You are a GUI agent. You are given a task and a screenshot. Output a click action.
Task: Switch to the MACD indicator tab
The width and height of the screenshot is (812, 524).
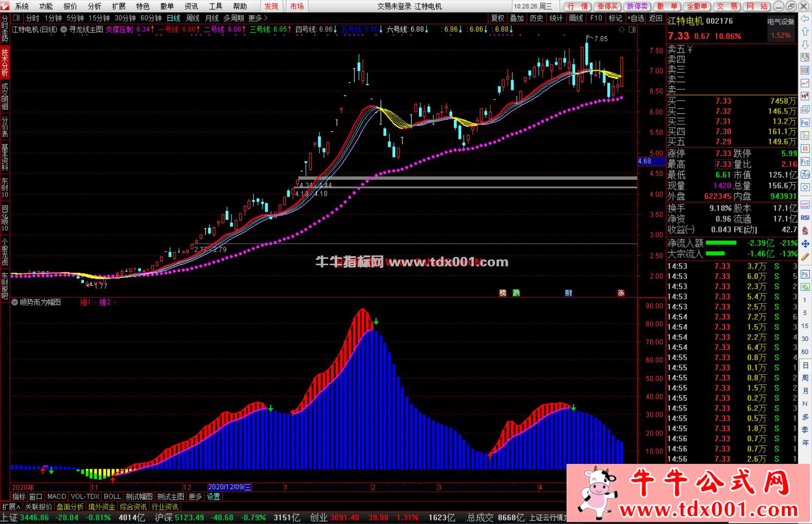click(57, 497)
